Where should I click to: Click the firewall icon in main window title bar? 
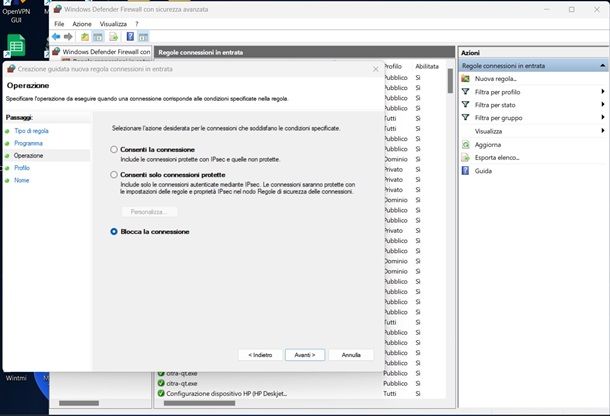pyautogui.click(x=57, y=9)
